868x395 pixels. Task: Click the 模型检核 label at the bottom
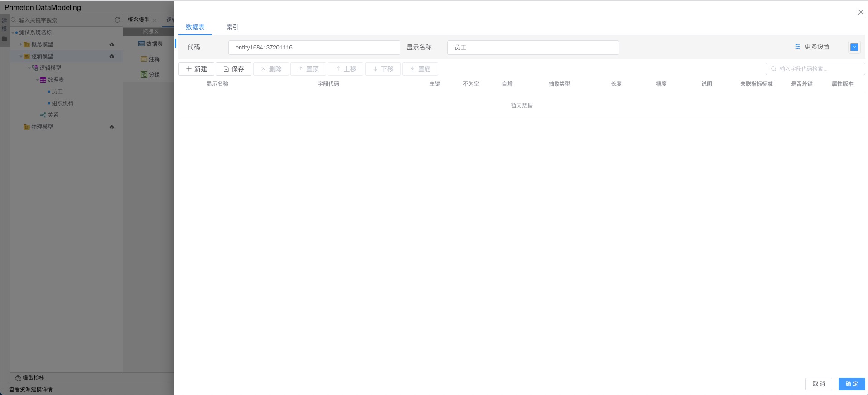(34, 378)
